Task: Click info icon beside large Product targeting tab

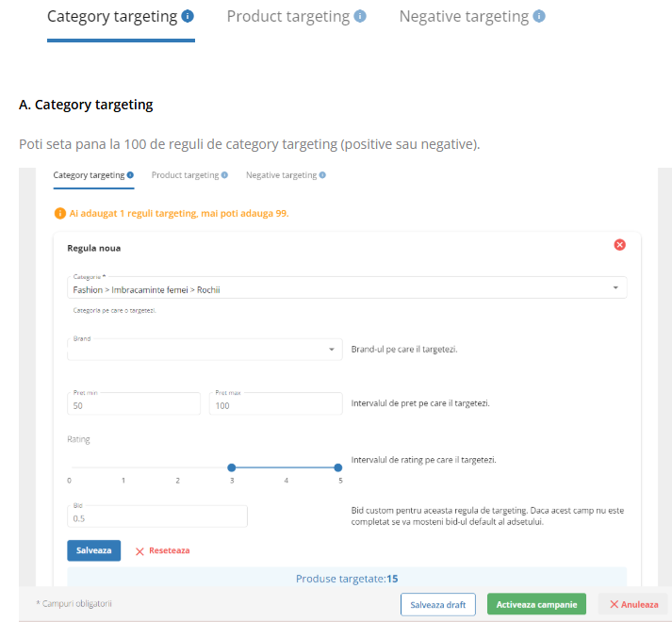Action: pyautogui.click(x=360, y=16)
